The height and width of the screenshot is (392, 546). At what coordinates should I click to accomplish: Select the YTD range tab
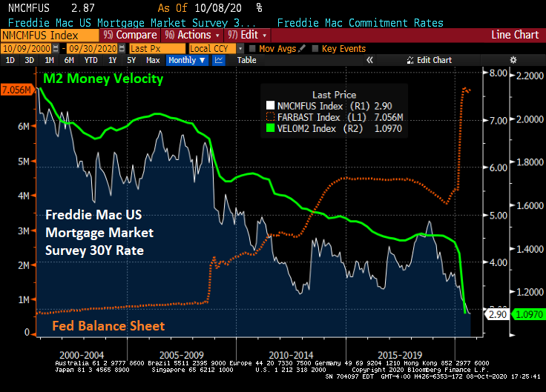tap(91, 60)
